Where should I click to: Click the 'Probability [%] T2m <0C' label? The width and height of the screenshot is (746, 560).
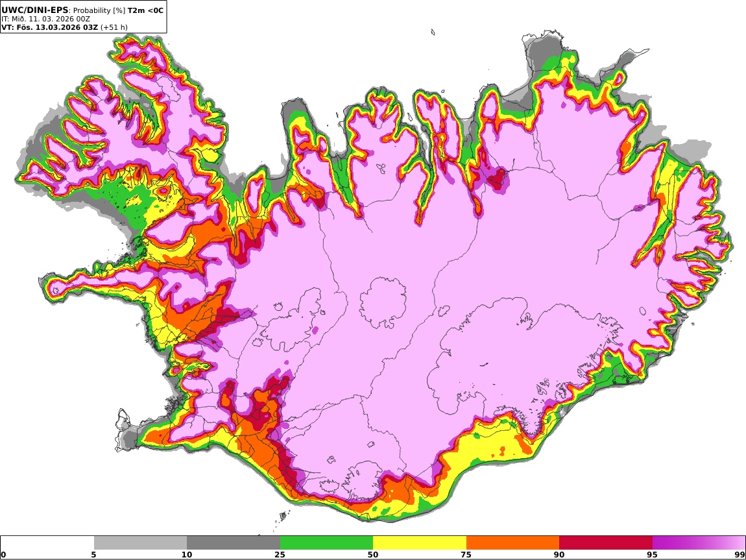pyautogui.click(x=118, y=10)
